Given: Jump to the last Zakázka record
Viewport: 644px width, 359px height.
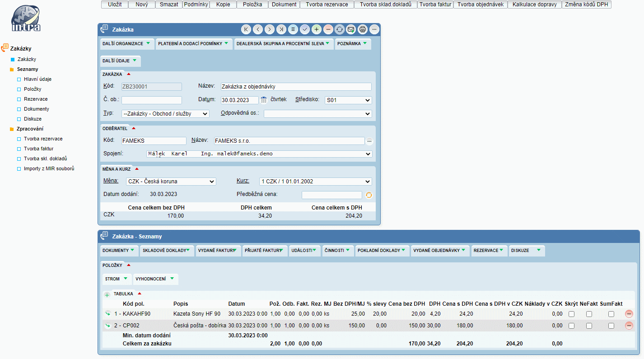Looking at the screenshot, I should (x=281, y=29).
